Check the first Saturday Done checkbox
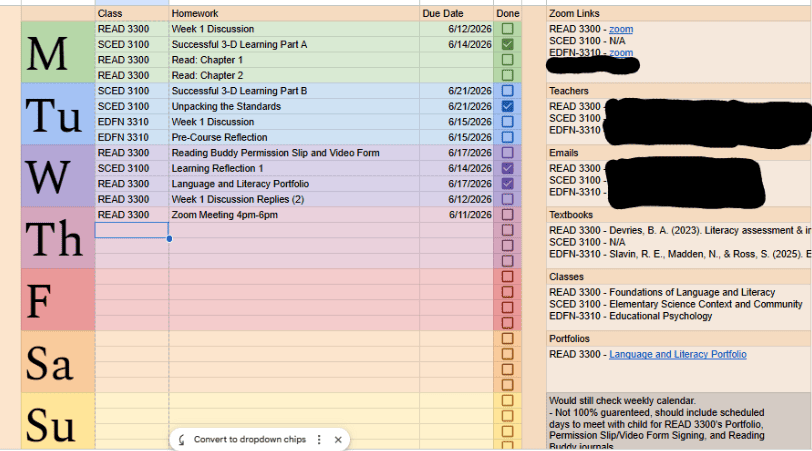 coord(508,339)
